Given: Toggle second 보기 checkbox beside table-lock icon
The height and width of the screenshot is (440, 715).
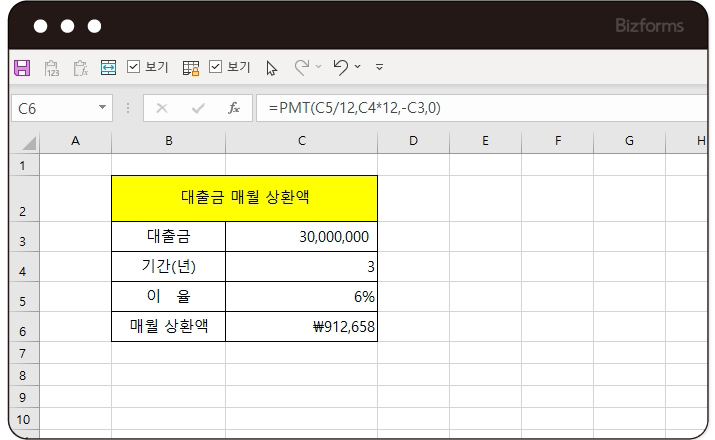Looking at the screenshot, I should pyautogui.click(x=215, y=67).
